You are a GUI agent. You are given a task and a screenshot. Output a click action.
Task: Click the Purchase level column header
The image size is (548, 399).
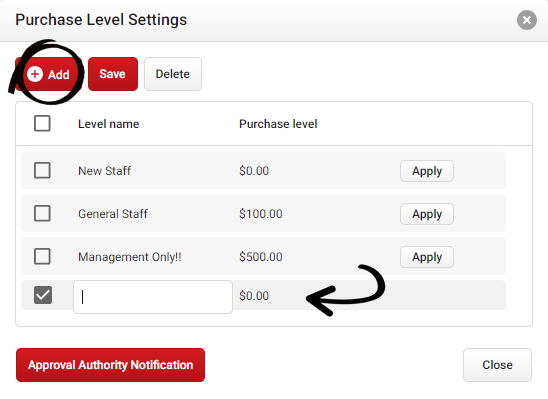click(x=278, y=124)
